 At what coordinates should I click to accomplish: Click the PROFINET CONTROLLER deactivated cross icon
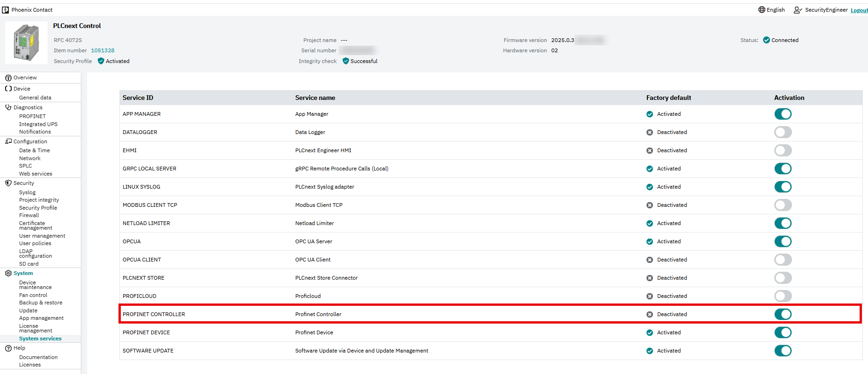pyautogui.click(x=650, y=315)
